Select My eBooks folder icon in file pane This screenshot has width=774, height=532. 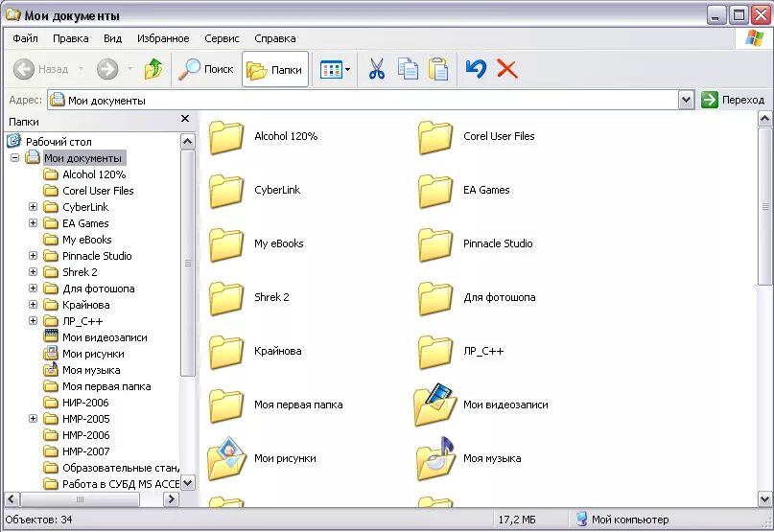pos(226,244)
